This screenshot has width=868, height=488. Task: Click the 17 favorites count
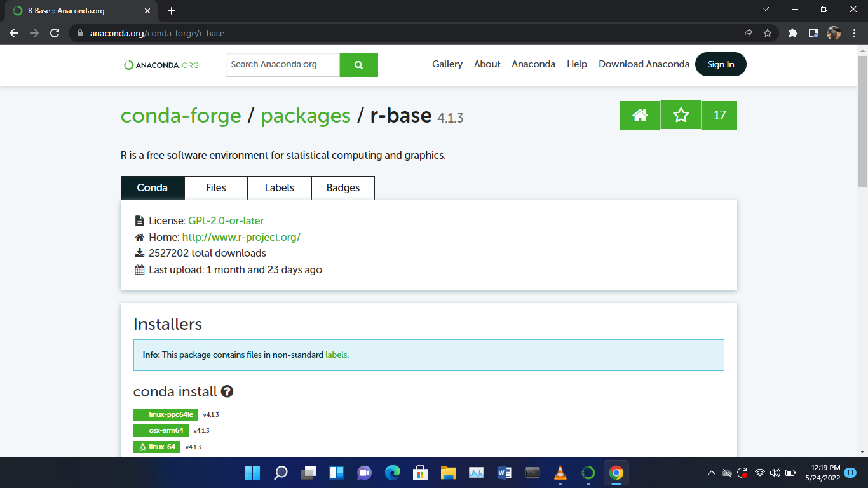(x=719, y=115)
